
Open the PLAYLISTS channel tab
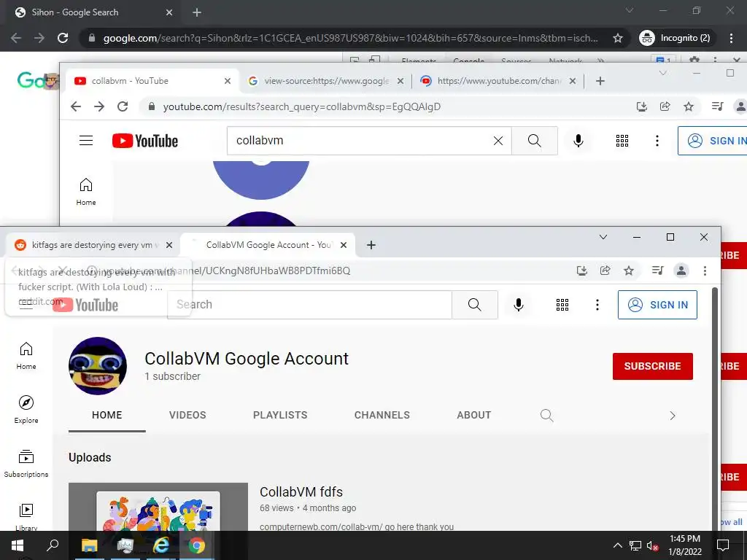(280, 415)
